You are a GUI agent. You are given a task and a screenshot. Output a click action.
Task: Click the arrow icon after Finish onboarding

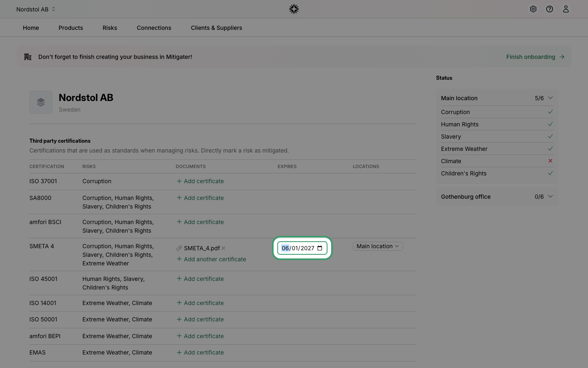[562, 57]
